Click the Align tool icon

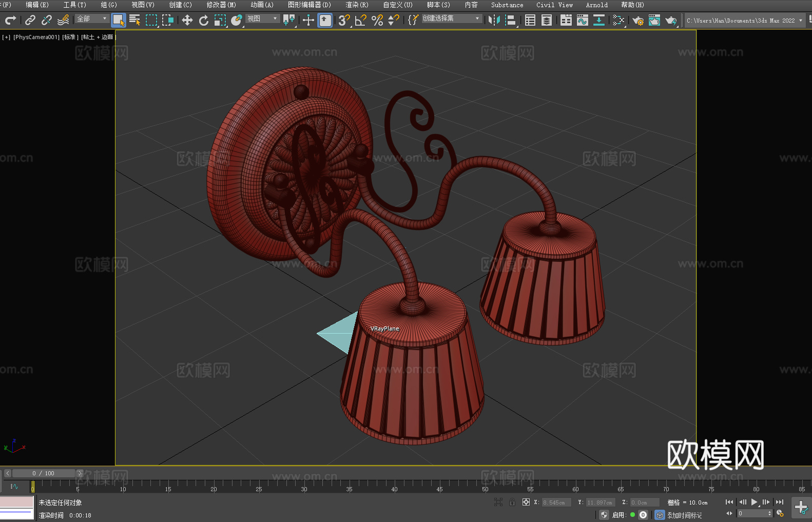click(511, 20)
